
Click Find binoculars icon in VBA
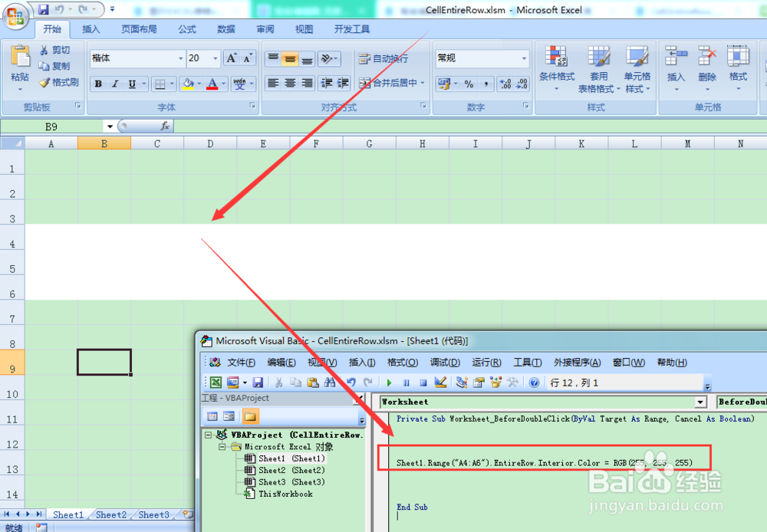coord(330,383)
